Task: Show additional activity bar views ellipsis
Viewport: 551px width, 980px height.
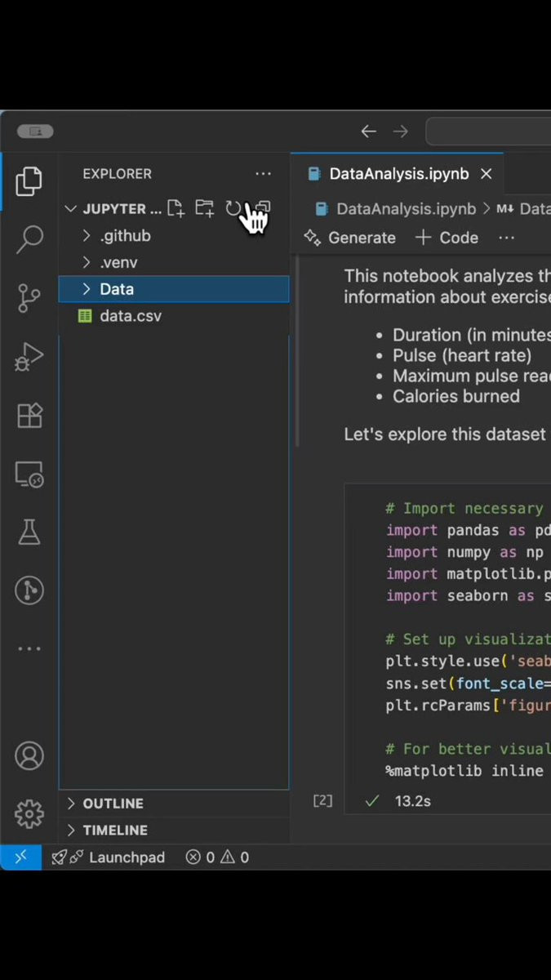Action: pyautogui.click(x=29, y=648)
